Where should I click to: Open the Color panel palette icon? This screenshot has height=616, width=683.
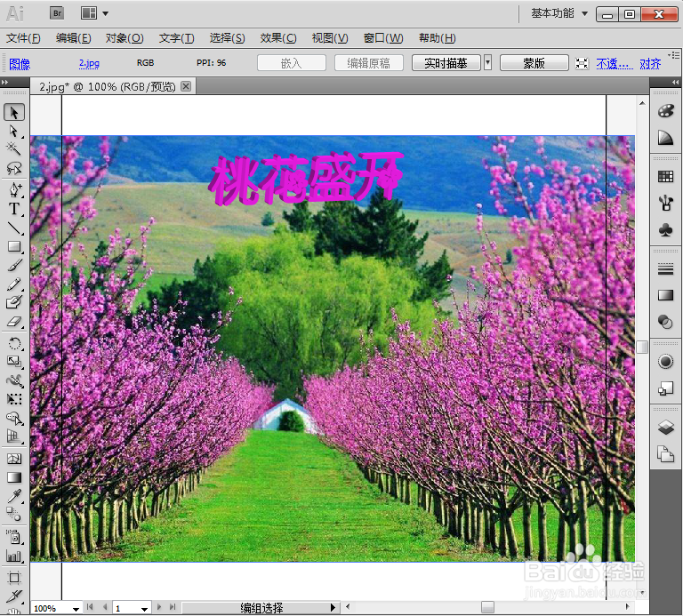(x=665, y=111)
